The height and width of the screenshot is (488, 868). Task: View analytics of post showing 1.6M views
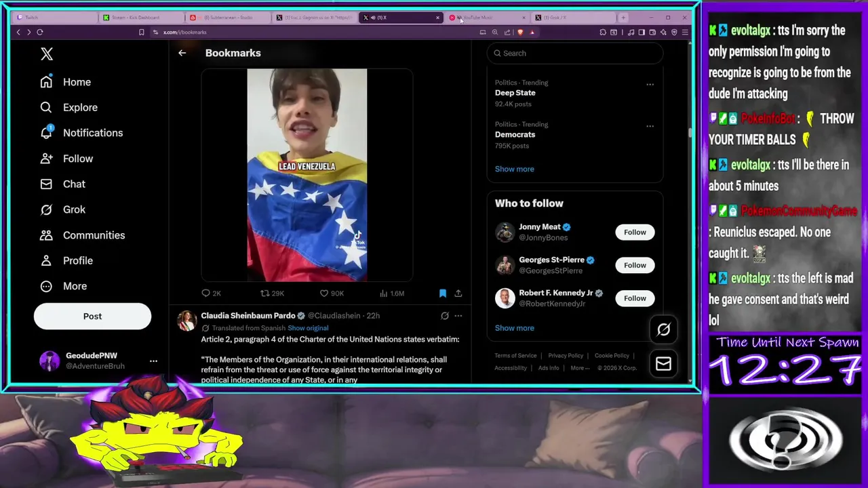pos(391,293)
